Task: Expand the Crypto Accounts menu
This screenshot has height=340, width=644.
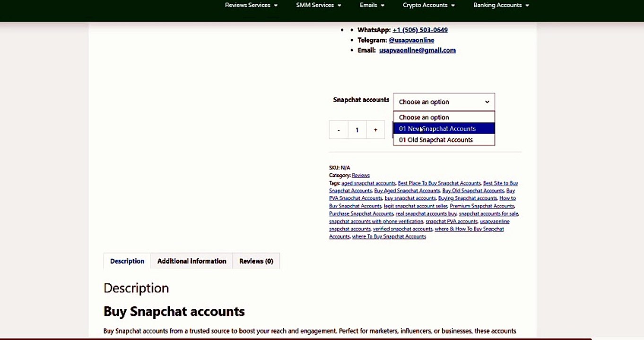Action: (428, 5)
